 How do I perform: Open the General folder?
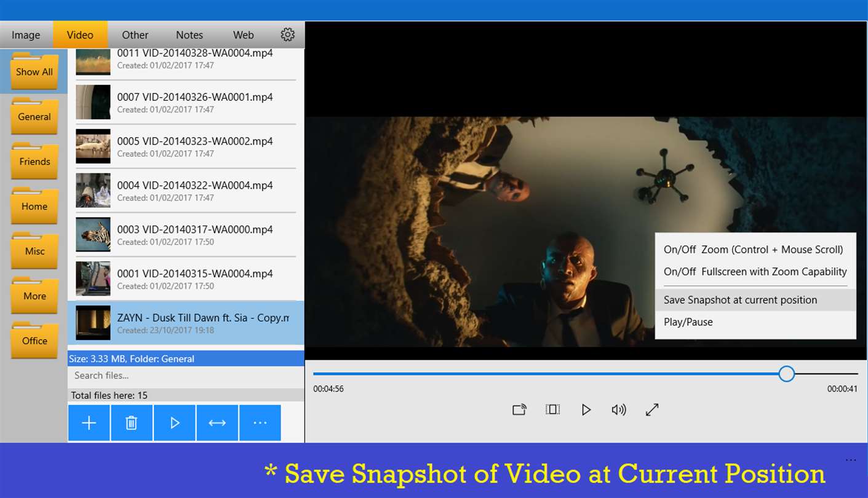34,116
